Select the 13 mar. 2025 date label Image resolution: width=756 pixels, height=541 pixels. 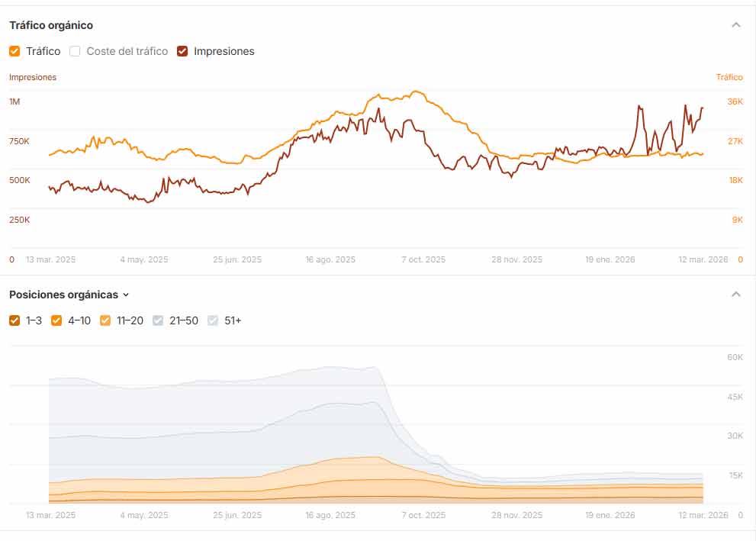[x=50, y=259]
